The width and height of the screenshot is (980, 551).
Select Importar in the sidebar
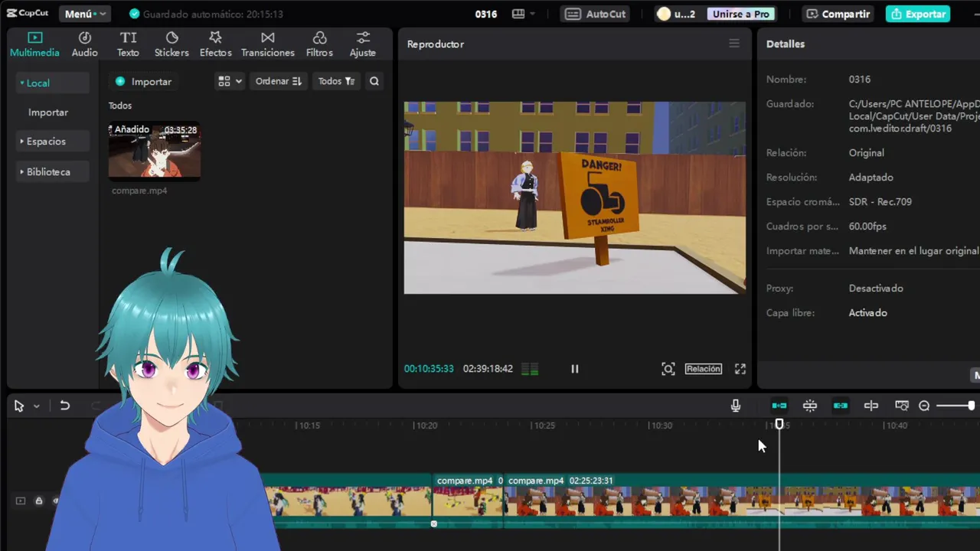click(48, 112)
